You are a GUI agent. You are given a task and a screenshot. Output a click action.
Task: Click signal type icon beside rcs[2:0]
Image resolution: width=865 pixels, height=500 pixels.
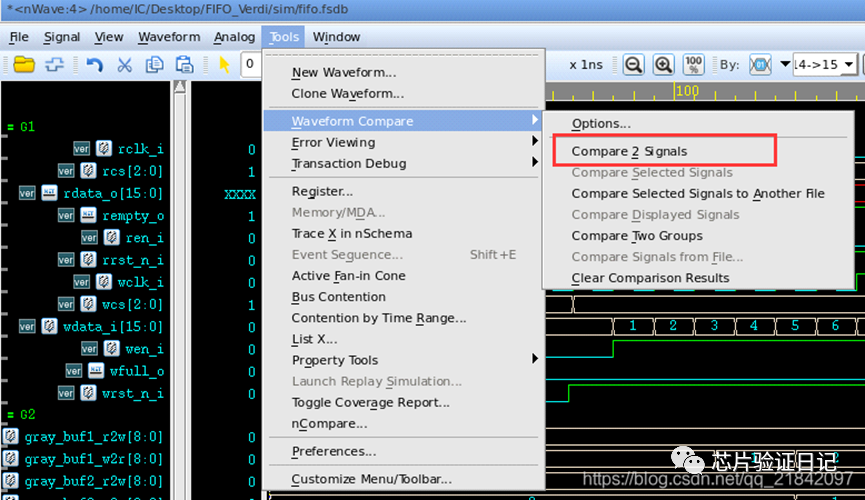tap(88, 171)
